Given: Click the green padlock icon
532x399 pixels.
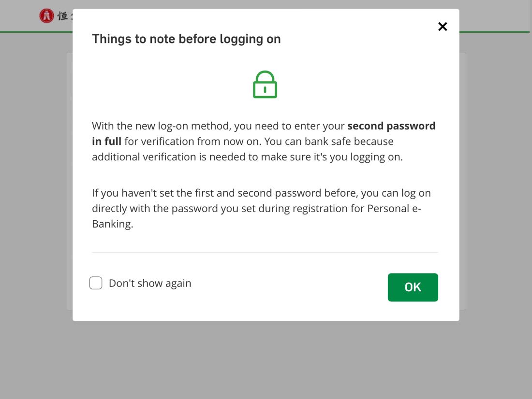Looking at the screenshot, I should 265,85.
